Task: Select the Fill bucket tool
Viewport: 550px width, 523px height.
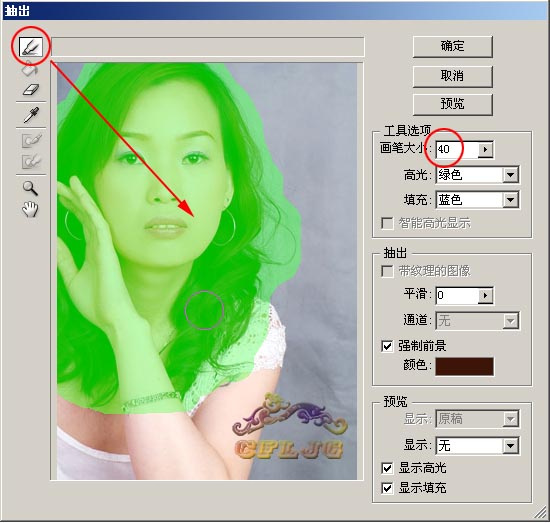Action: pyautogui.click(x=30, y=69)
